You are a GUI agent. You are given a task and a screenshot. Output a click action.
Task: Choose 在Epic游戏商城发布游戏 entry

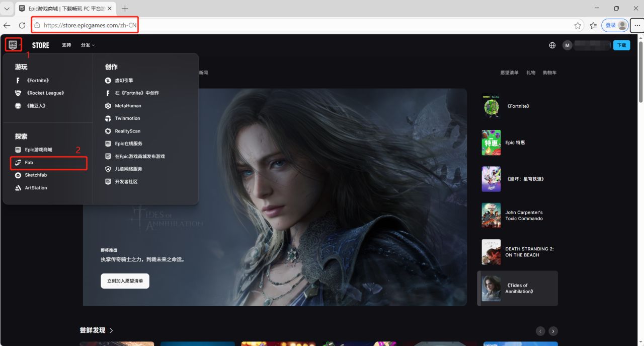point(135,156)
